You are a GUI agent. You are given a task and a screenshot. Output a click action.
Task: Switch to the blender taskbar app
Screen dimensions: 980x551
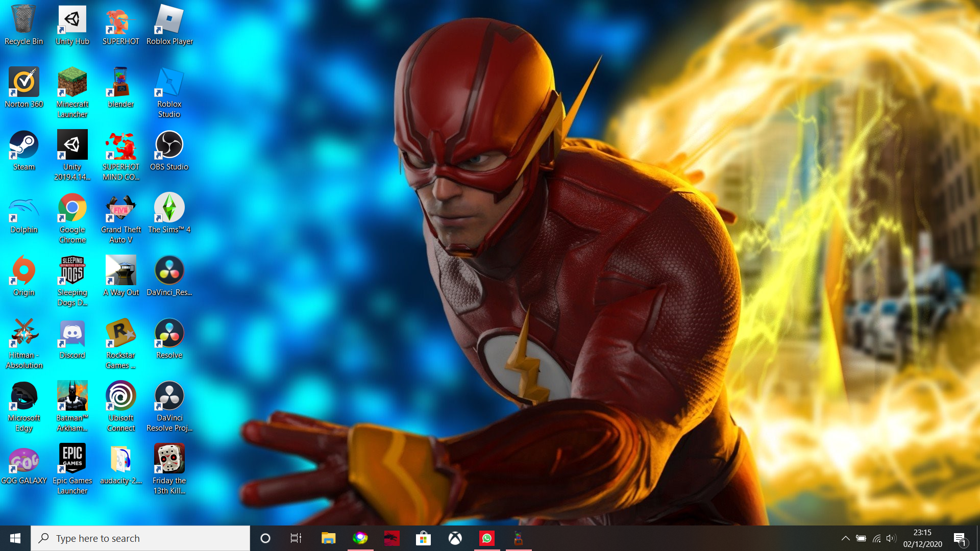coord(519,538)
